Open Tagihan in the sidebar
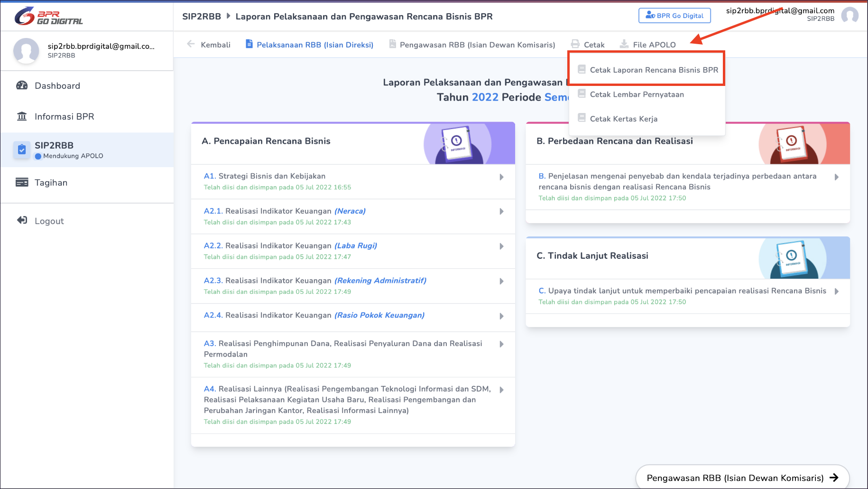This screenshot has height=489, width=868. point(87,182)
